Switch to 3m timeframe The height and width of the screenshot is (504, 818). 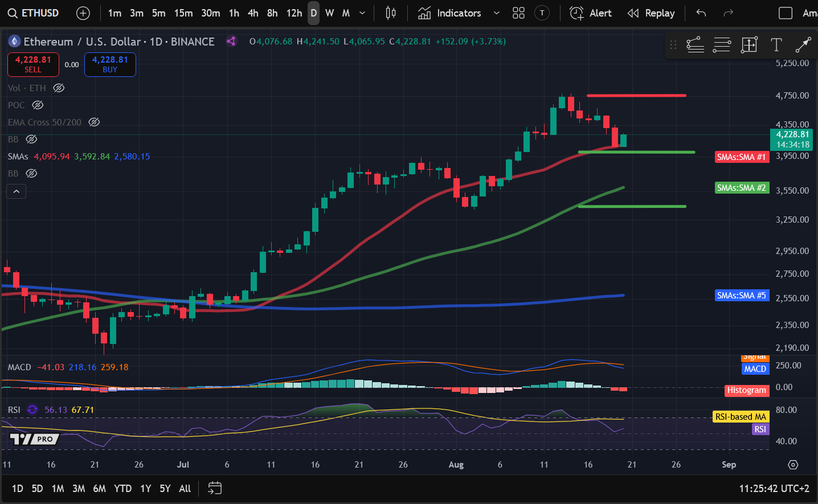pos(137,13)
